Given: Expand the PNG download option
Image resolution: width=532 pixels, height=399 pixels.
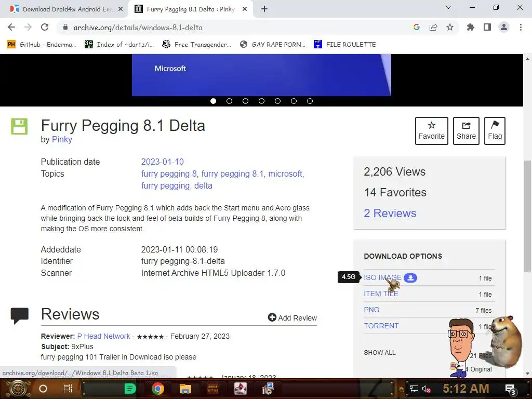Looking at the screenshot, I should click(x=371, y=310).
